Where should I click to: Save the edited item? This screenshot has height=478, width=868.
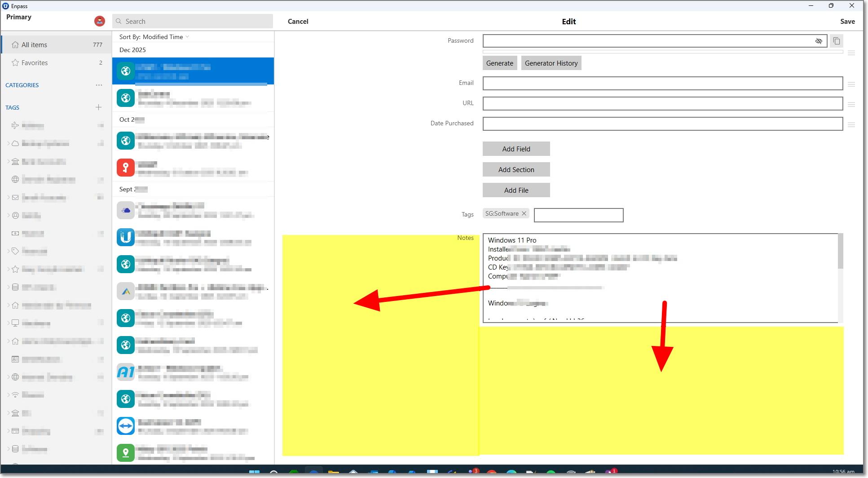pyautogui.click(x=847, y=22)
